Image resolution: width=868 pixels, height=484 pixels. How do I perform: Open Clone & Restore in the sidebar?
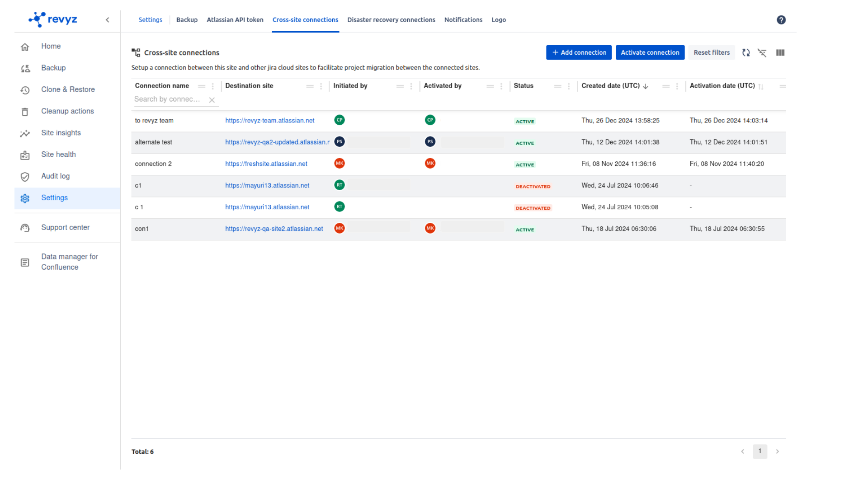[x=68, y=89]
